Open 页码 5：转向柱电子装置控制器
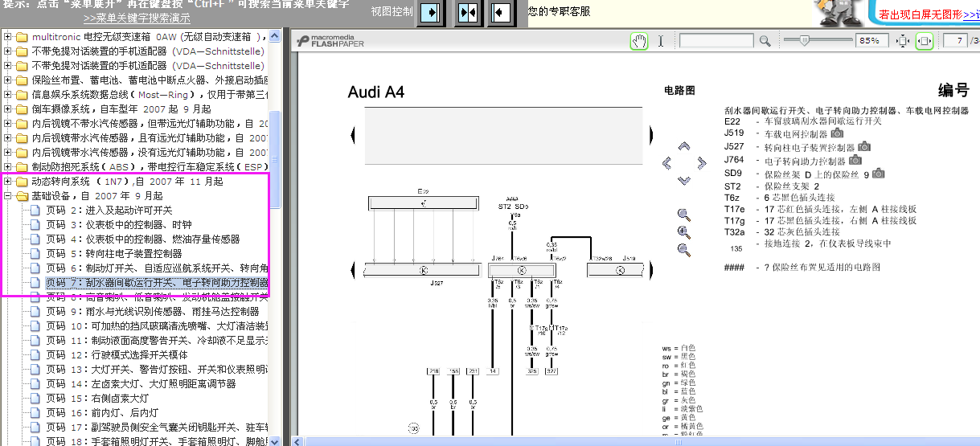 coord(113,254)
